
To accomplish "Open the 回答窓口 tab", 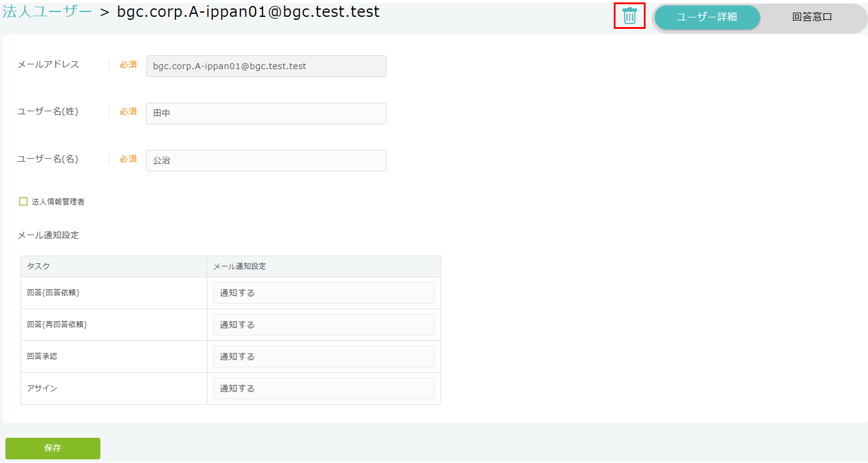I will [x=811, y=17].
